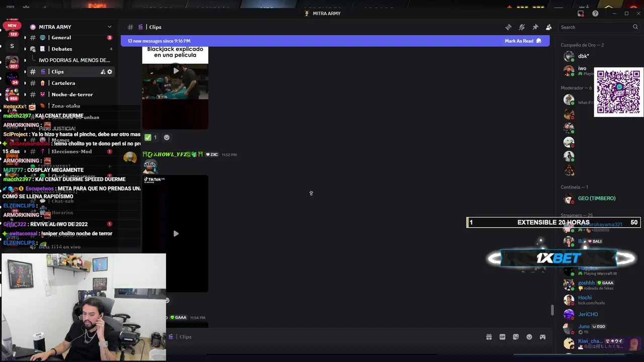The width and height of the screenshot is (644, 362).
Task: Select server icon with 34 badge
Action: click(x=12, y=78)
